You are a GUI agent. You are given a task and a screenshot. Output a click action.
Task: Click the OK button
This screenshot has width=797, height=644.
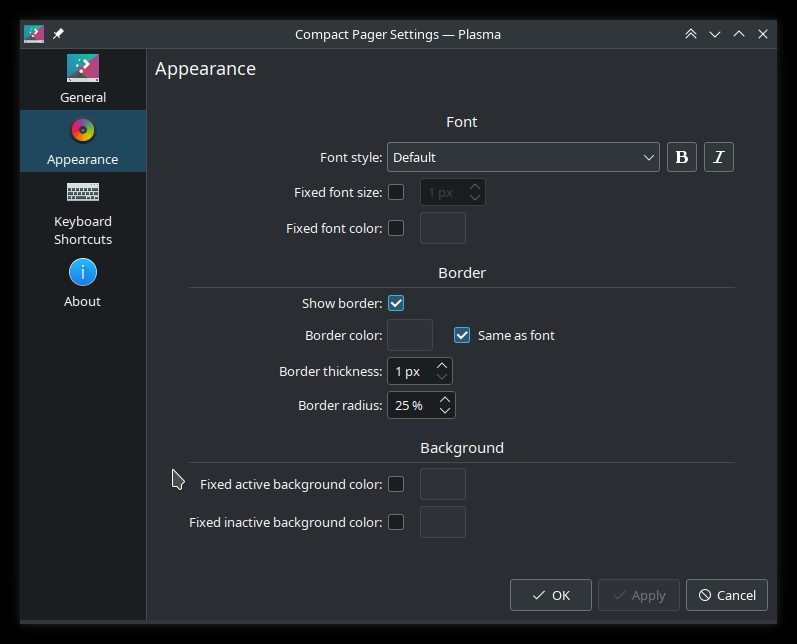pyautogui.click(x=551, y=595)
